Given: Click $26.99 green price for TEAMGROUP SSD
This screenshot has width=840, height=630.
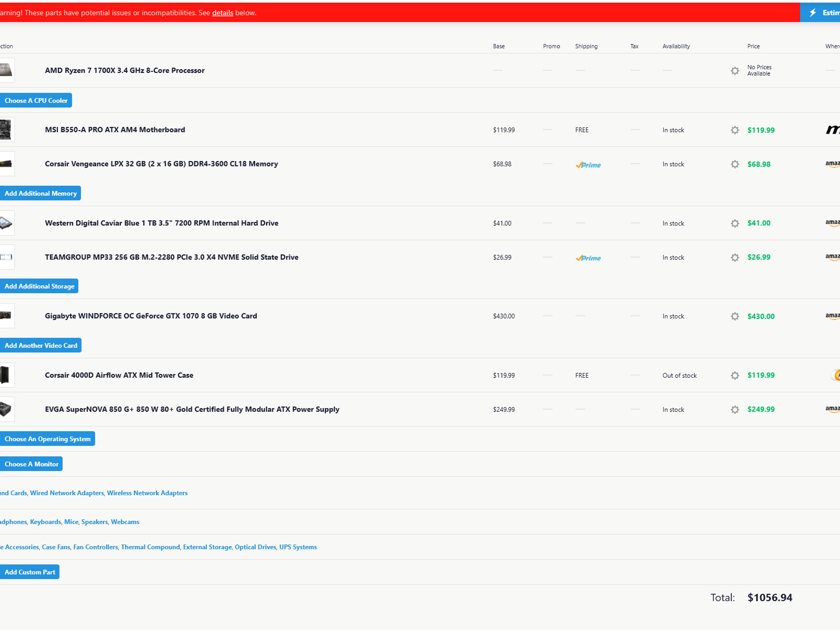Looking at the screenshot, I should 759,257.
